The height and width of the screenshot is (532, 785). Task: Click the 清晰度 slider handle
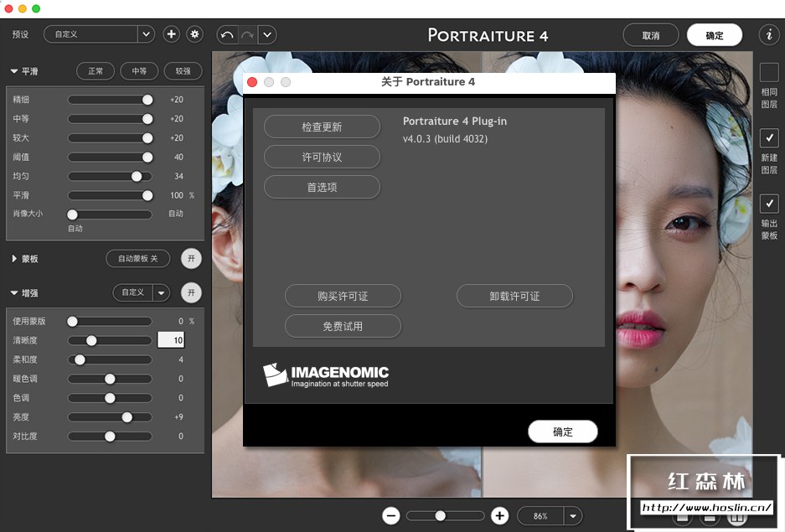pyautogui.click(x=91, y=340)
